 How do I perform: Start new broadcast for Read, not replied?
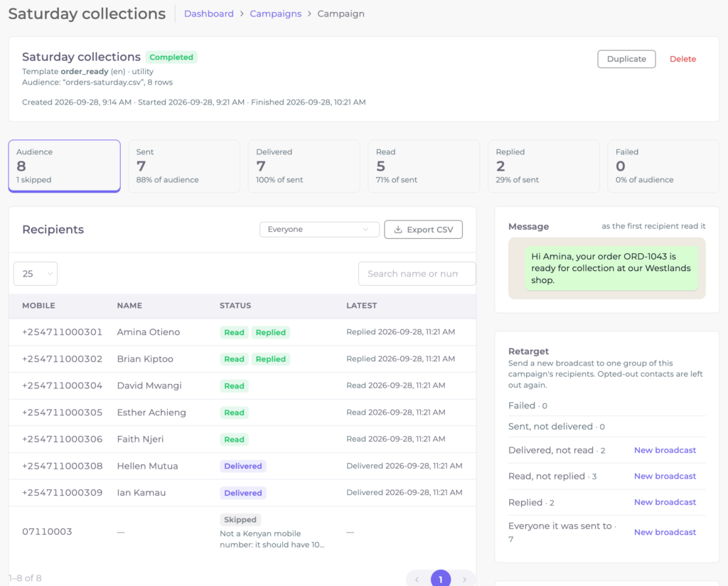coord(665,476)
